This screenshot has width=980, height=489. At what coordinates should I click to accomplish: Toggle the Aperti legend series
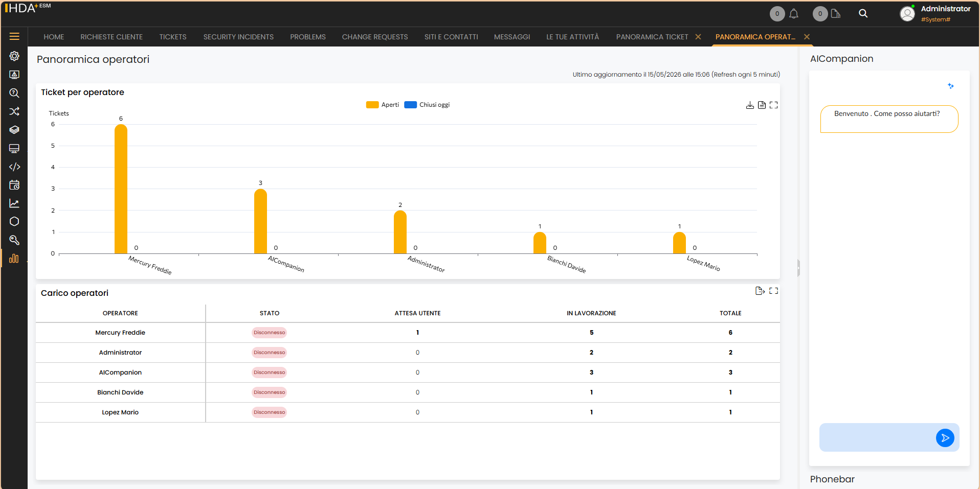383,105
